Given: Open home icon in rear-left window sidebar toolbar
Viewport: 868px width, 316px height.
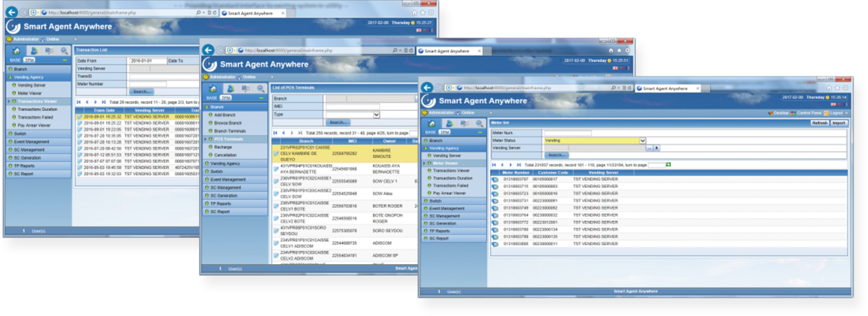Looking at the screenshot, I should pos(17,51).
